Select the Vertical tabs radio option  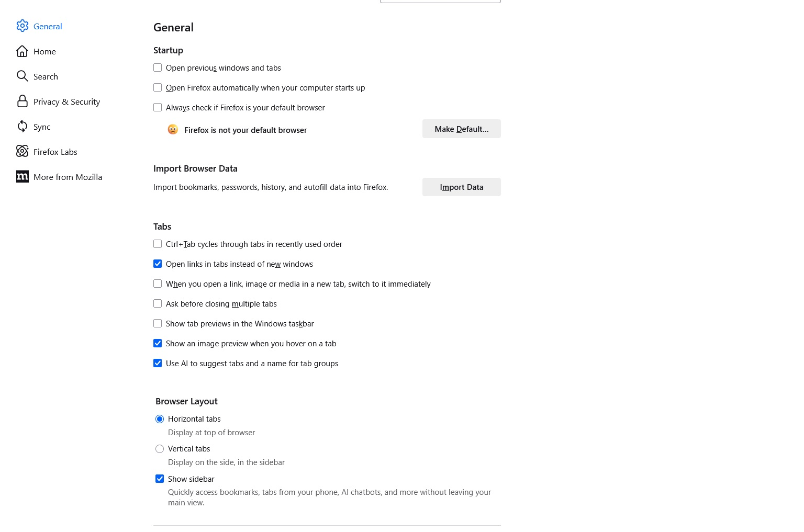(x=160, y=449)
